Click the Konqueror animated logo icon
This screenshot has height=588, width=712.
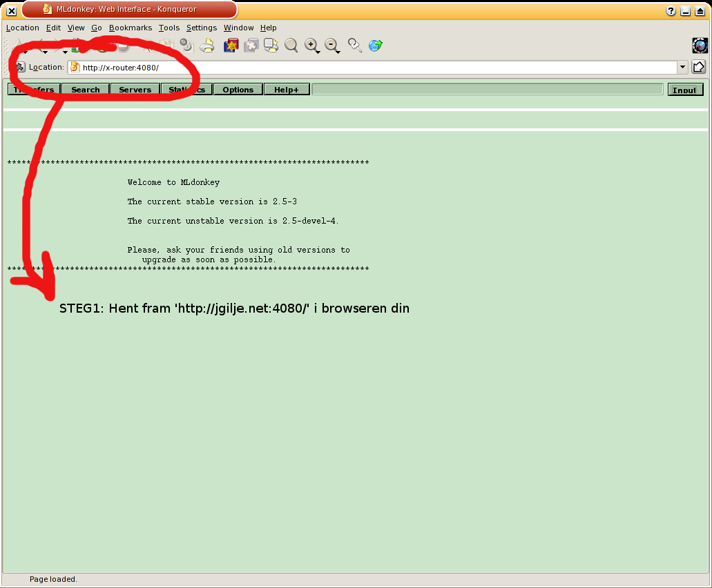click(700, 46)
